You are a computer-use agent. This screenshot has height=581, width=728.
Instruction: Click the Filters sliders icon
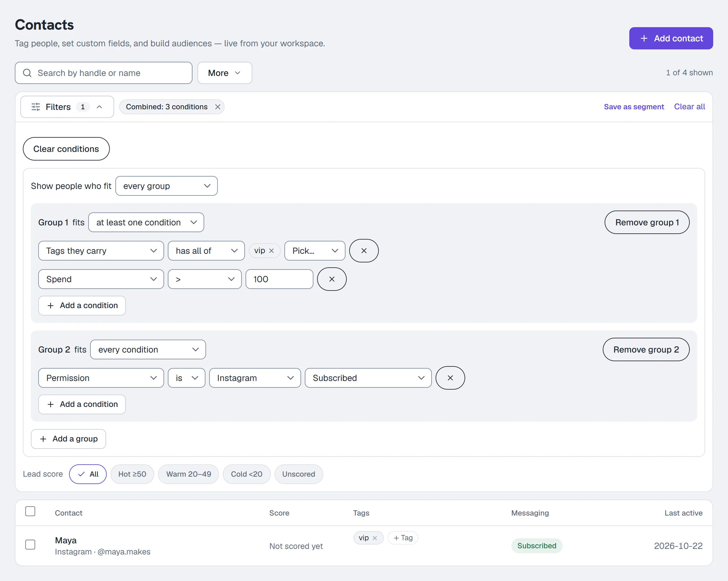(36, 107)
